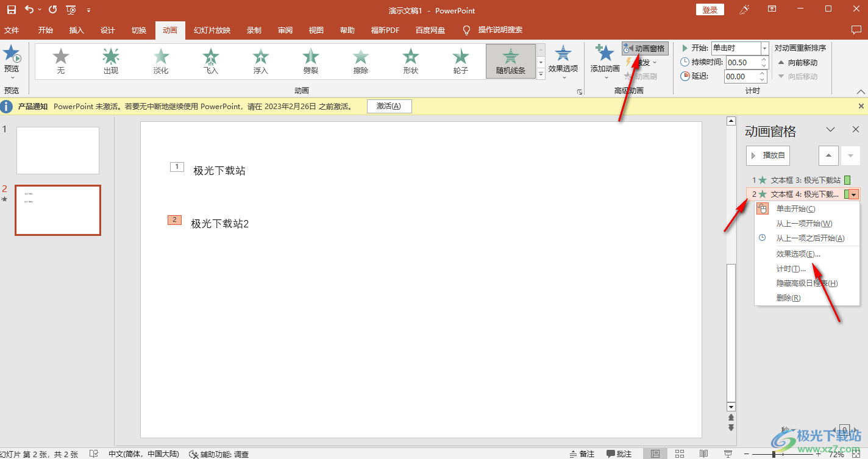The height and width of the screenshot is (459, 868).
Task: Switch to the Insert (插入) tab
Action: pos(77,30)
